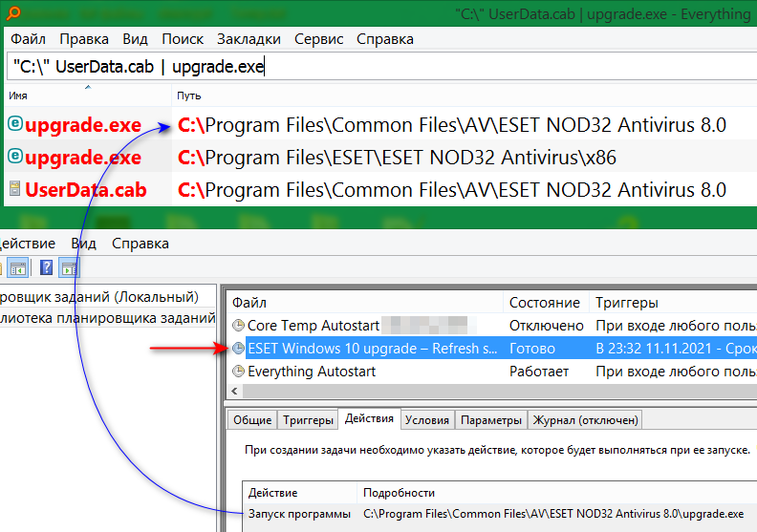757x532 pixels.
Task: Select ESET icon of upgrade.exe in x86 folder
Action: click(x=15, y=157)
